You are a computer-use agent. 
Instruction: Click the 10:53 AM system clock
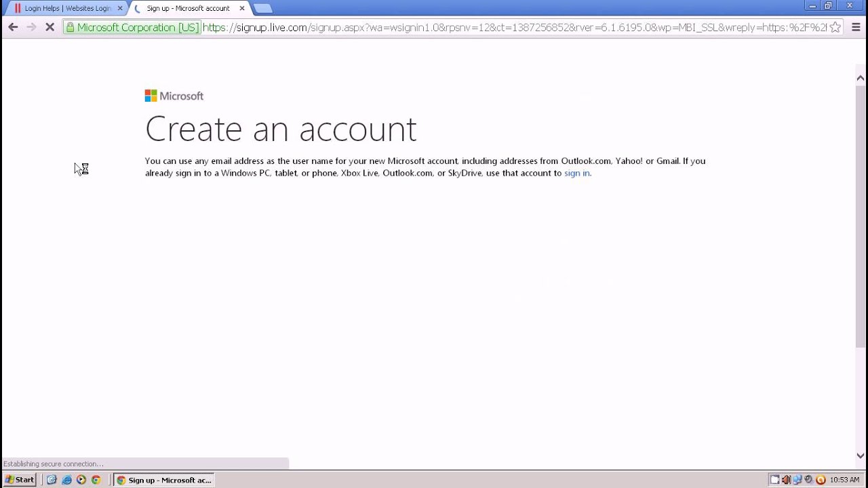click(844, 480)
